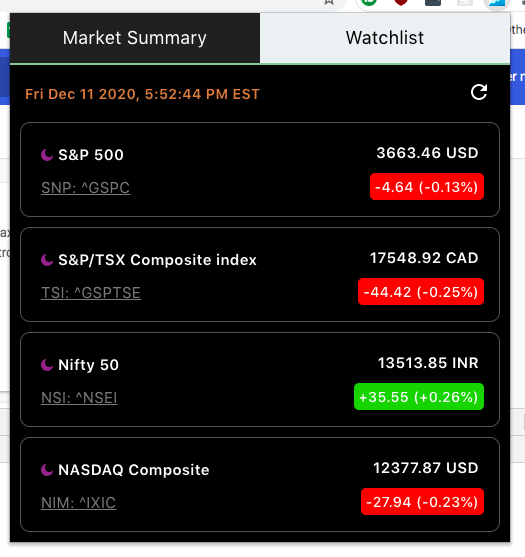Select the Market Summary tab
Image resolution: width=525 pixels, height=557 pixels.
[135, 38]
